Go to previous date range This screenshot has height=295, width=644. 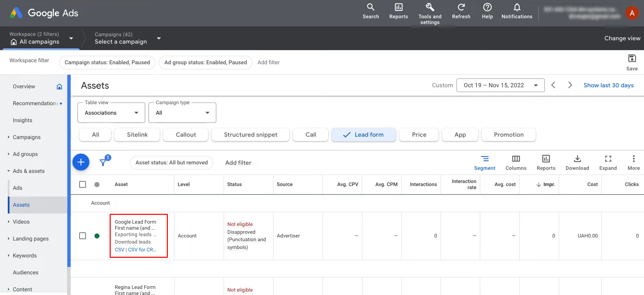click(553, 85)
